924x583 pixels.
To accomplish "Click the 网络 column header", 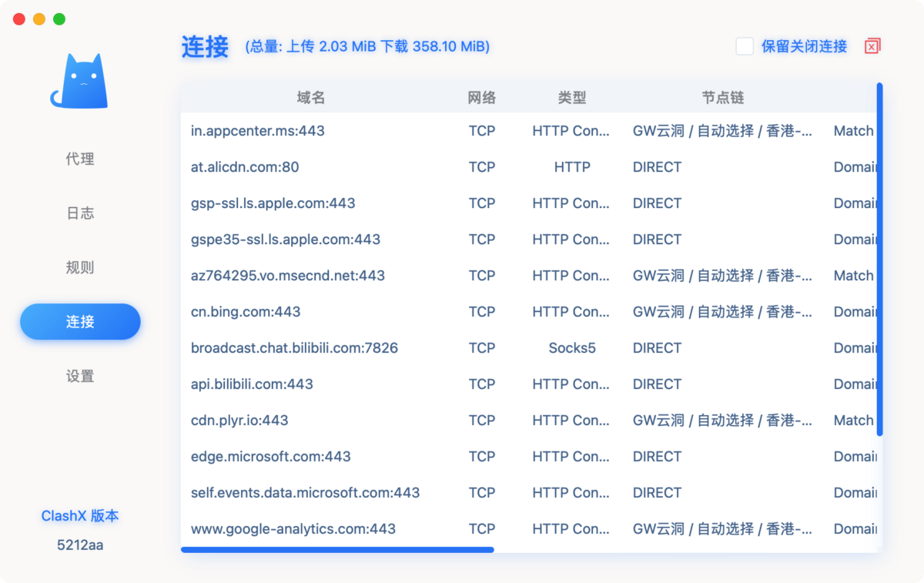I will [482, 98].
